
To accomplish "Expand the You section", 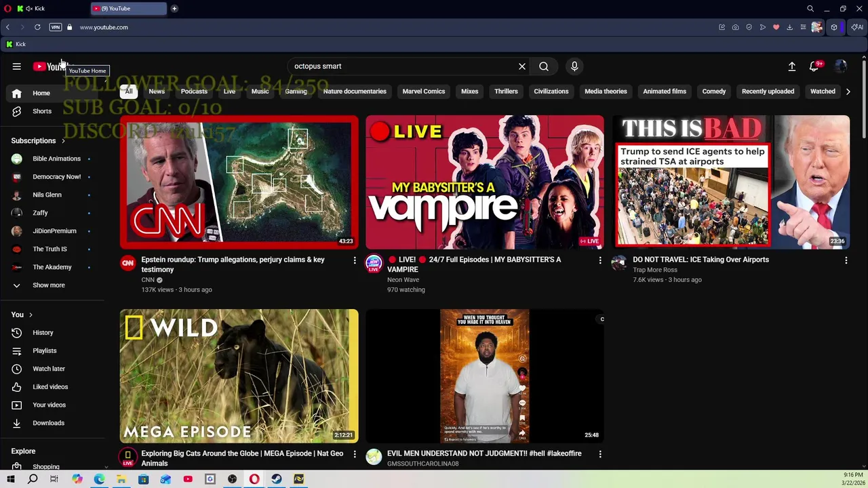I will (x=22, y=314).
